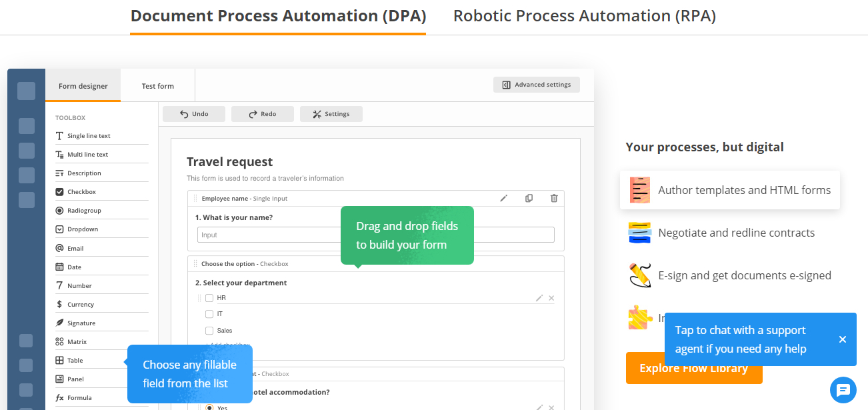Click the name Input text field
Screen dimensions: 868x410
point(267,235)
